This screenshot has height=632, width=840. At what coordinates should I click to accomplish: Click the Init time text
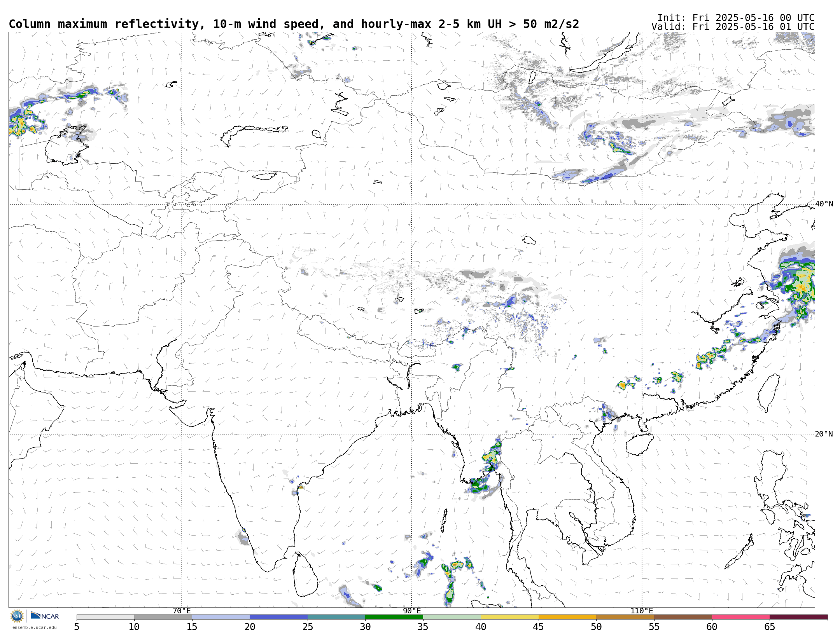click(x=736, y=18)
